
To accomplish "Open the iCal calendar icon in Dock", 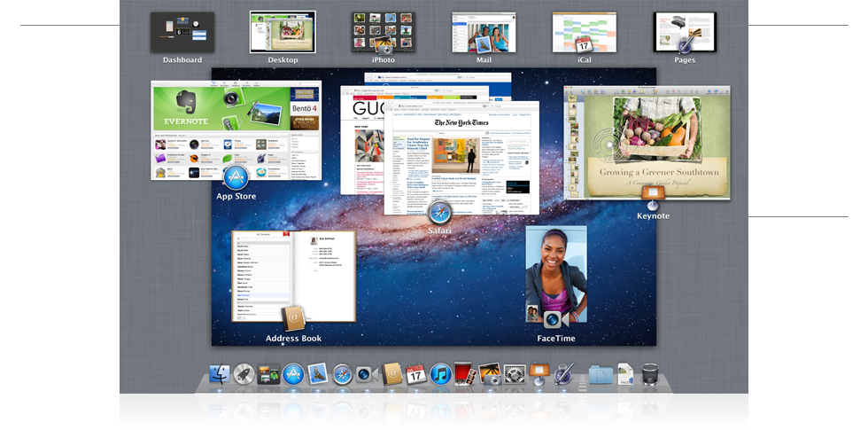I will (415, 374).
